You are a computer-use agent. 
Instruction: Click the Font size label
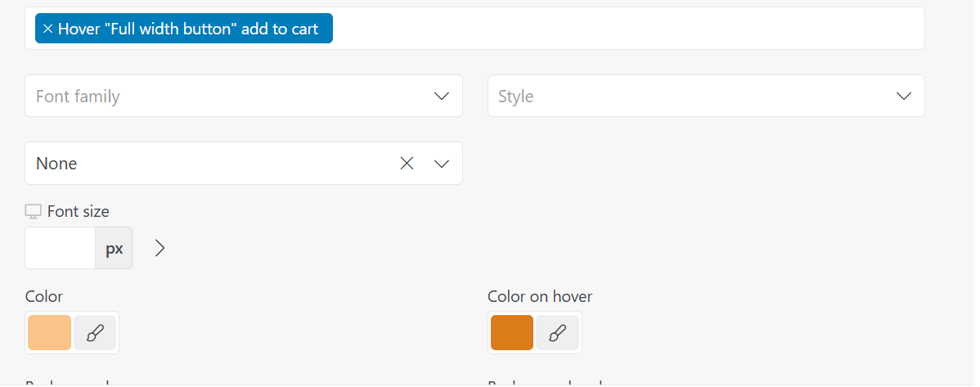coord(79,211)
